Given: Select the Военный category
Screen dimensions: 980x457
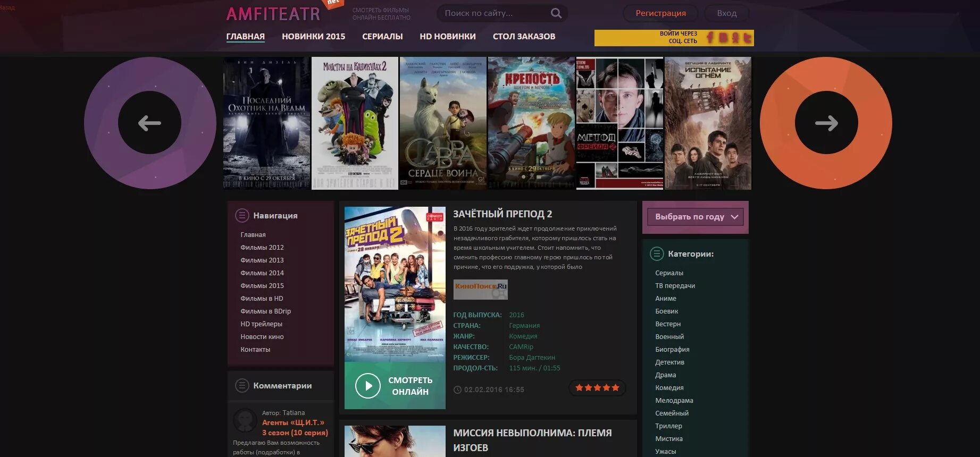Looking at the screenshot, I should (669, 337).
